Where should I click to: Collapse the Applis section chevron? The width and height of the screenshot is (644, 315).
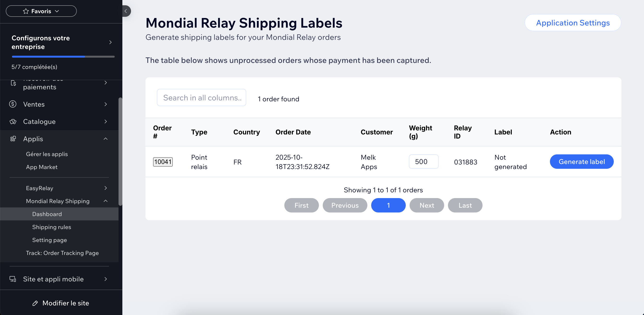[106, 139]
